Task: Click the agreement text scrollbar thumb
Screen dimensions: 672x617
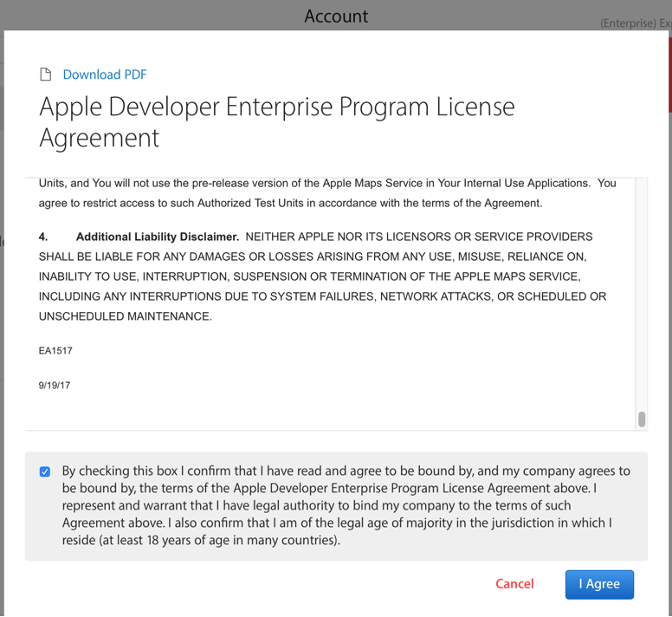Action: click(642, 419)
